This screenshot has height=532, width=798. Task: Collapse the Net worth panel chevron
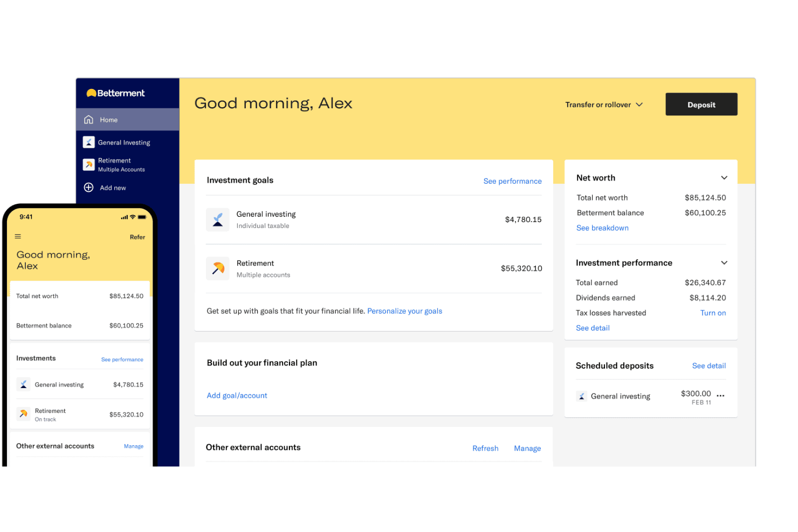pyautogui.click(x=724, y=178)
